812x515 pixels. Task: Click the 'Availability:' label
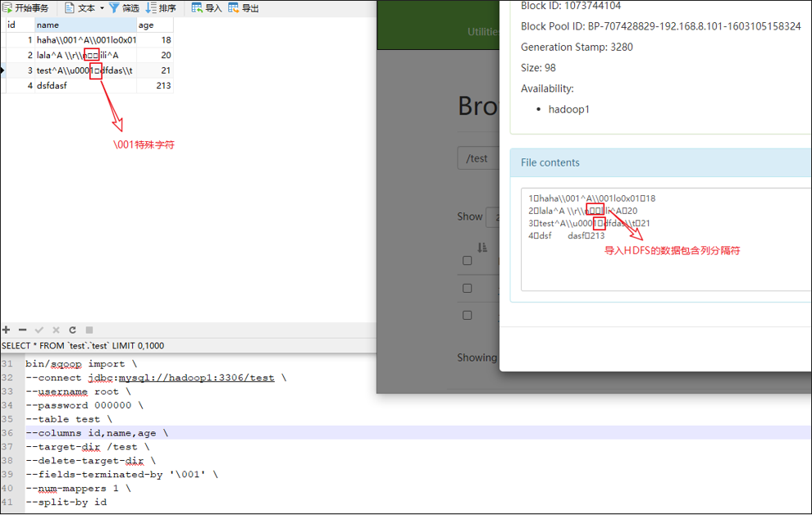point(547,89)
